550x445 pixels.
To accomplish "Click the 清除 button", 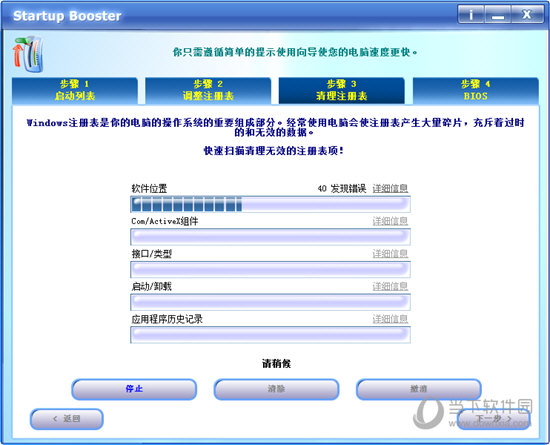I will point(276,389).
